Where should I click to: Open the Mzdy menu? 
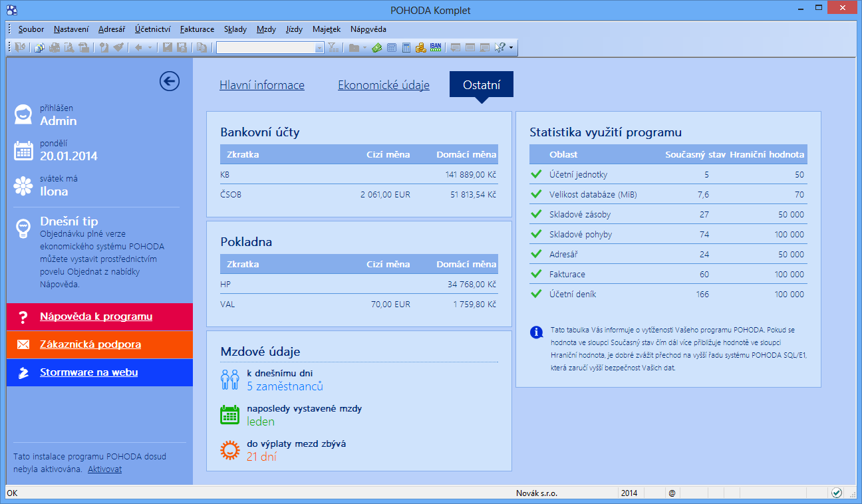pos(266,29)
